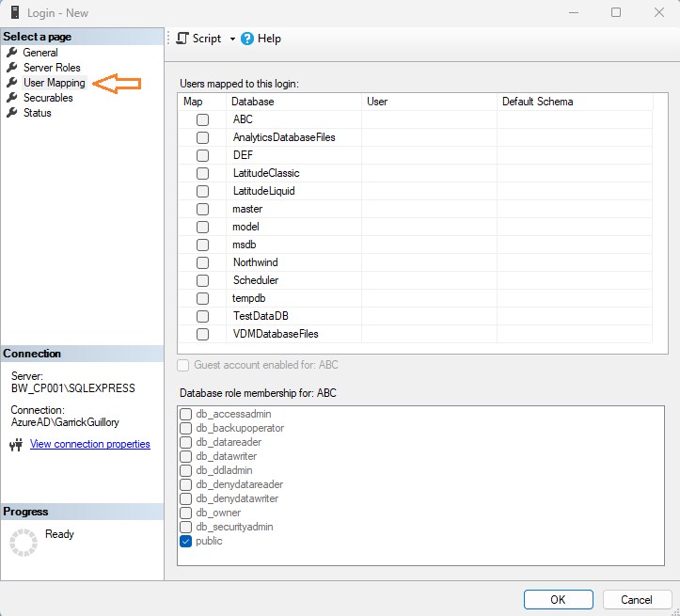Click the User column header
This screenshot has width=680, height=616.
click(429, 102)
